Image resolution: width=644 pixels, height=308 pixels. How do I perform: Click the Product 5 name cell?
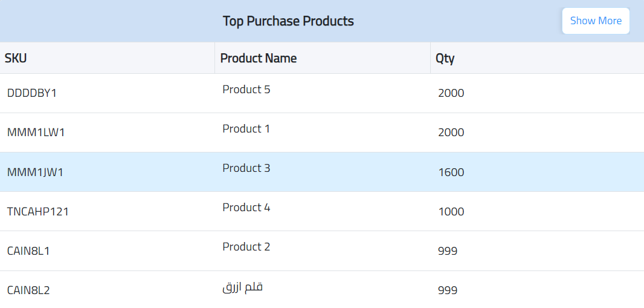pos(246,90)
